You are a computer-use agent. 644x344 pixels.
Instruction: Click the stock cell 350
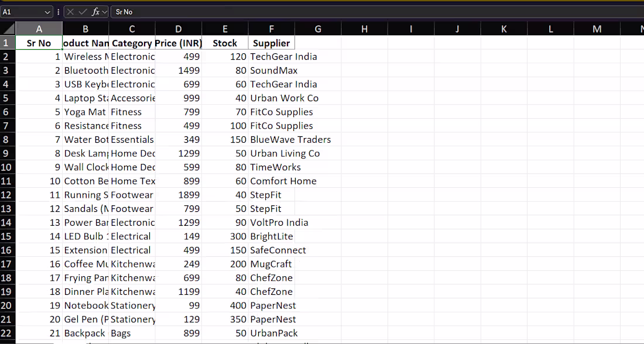pyautogui.click(x=225, y=319)
